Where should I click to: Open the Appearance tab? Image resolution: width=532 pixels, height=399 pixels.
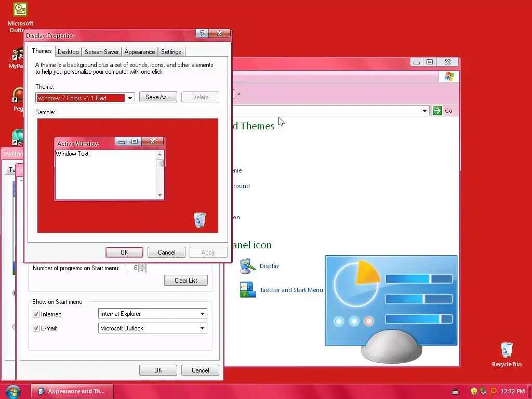(139, 52)
